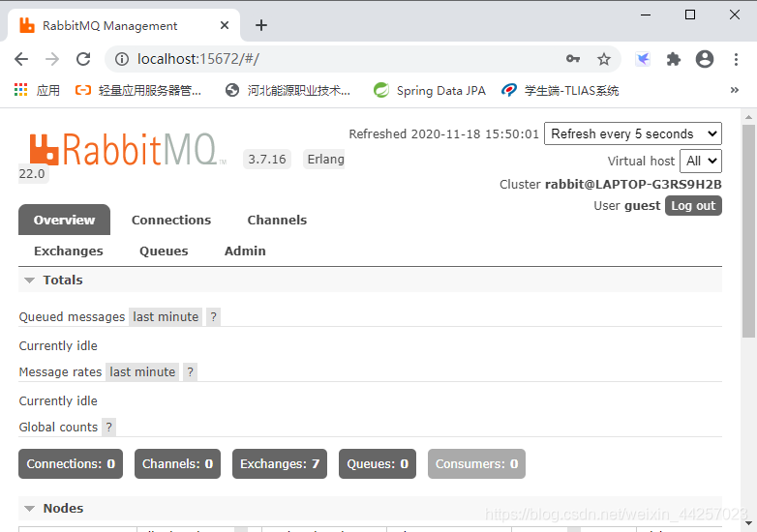Open help for Global counts

tap(109, 427)
